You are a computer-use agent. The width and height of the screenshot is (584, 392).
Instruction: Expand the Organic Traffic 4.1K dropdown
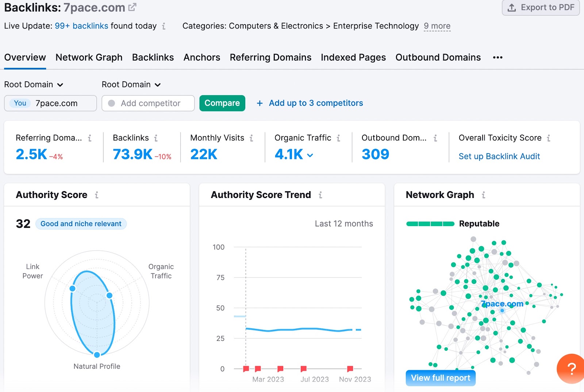(x=310, y=155)
